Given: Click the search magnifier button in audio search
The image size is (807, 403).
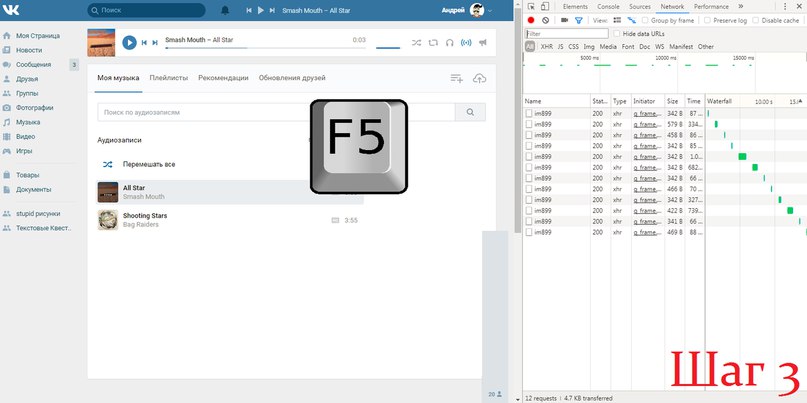Looking at the screenshot, I should click(470, 112).
